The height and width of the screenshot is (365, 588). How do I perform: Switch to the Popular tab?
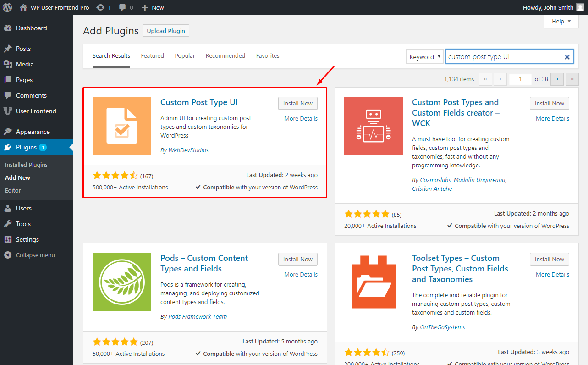185,56
